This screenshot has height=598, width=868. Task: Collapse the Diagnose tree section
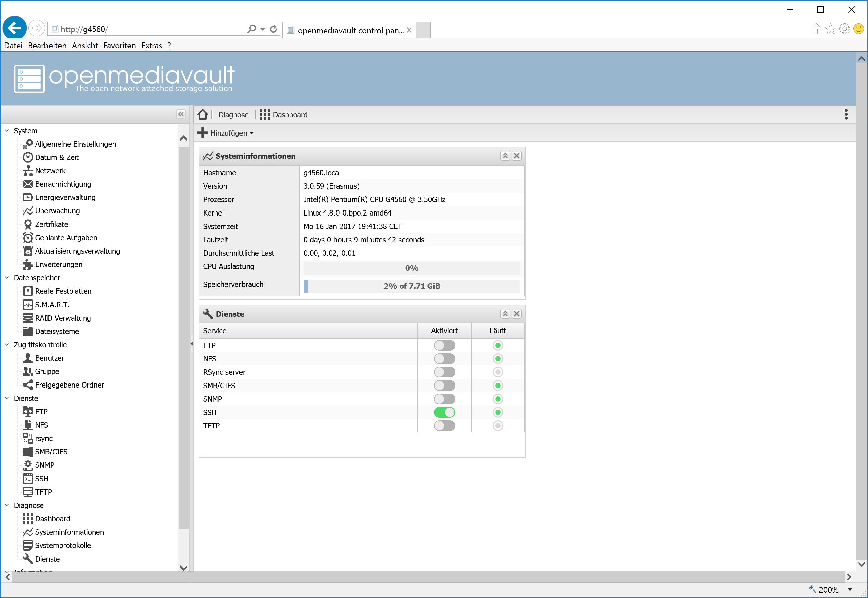pos(7,505)
